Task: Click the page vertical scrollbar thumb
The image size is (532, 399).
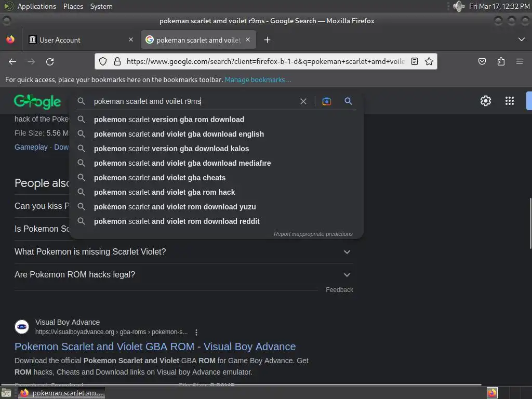Action: 530,223
